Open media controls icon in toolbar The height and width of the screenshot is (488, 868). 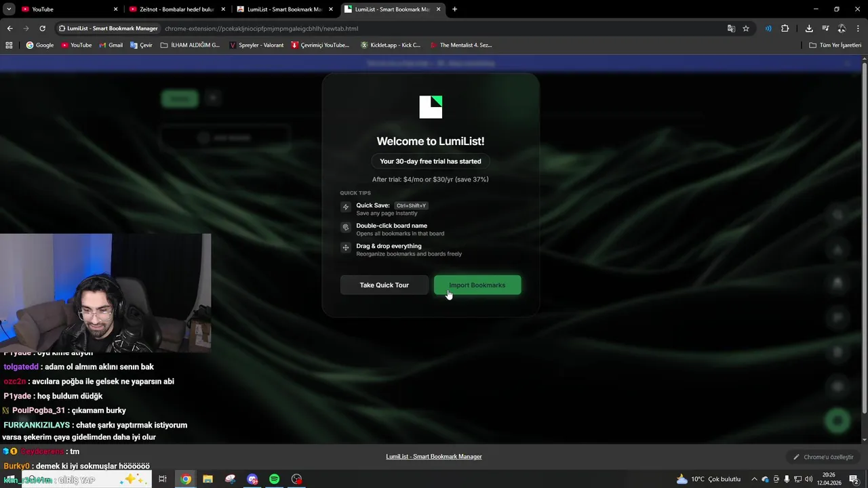pyautogui.click(x=825, y=28)
